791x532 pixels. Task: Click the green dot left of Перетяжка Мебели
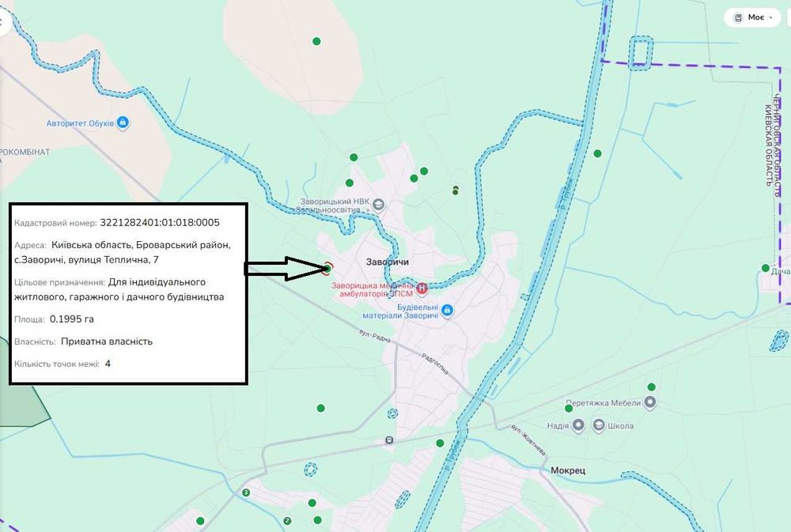tap(569, 408)
